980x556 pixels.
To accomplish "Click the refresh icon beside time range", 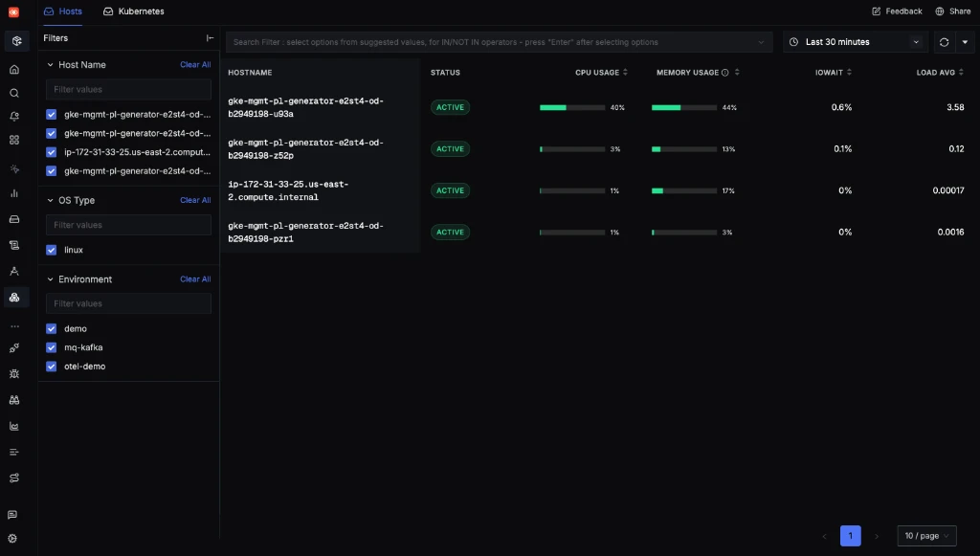I will point(944,42).
